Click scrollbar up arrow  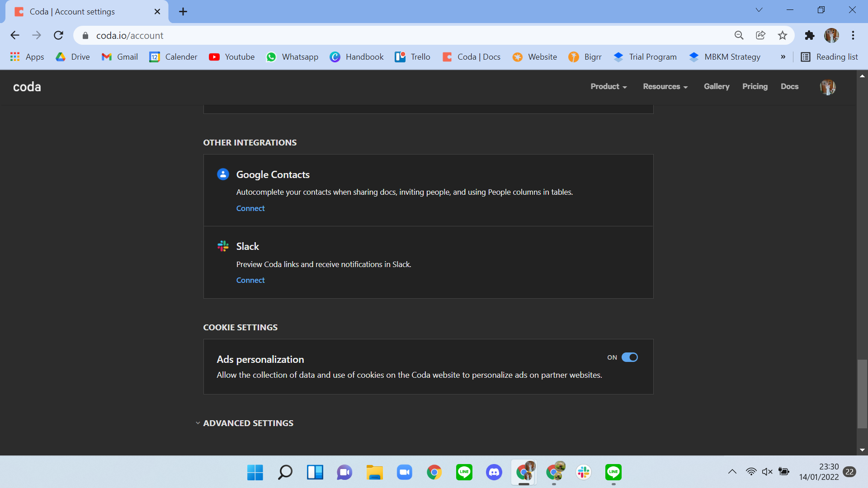coord(862,76)
